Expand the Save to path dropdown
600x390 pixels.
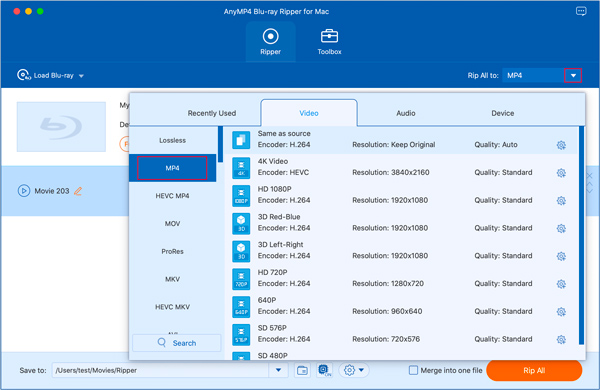point(279,370)
